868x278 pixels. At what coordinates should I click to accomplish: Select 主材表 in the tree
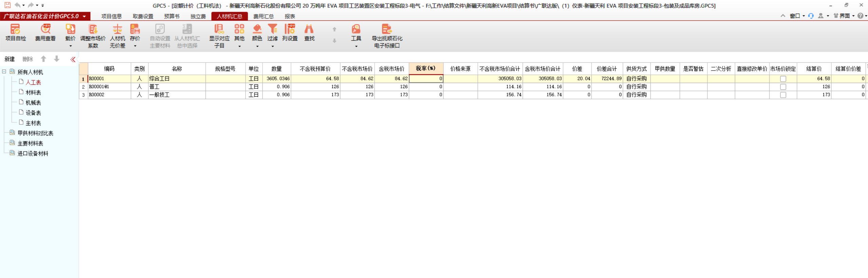[33, 123]
